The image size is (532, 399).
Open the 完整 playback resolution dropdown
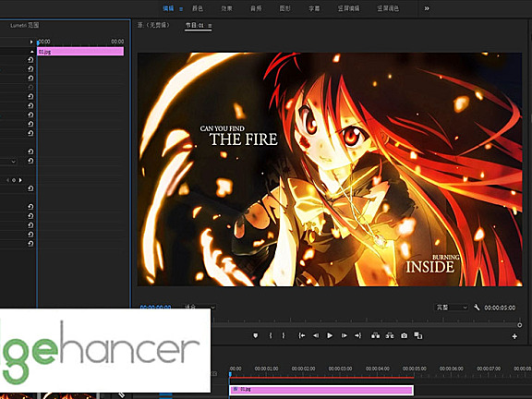coord(452,308)
